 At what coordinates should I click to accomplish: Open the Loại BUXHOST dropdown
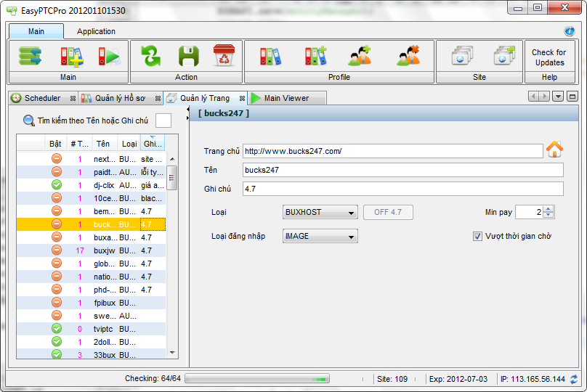point(320,212)
